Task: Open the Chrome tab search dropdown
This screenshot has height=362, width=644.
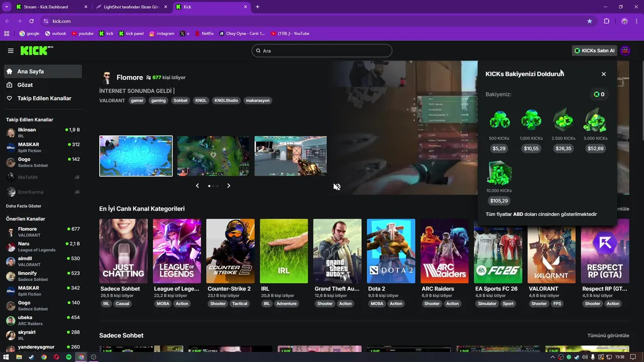Action: 7,7
